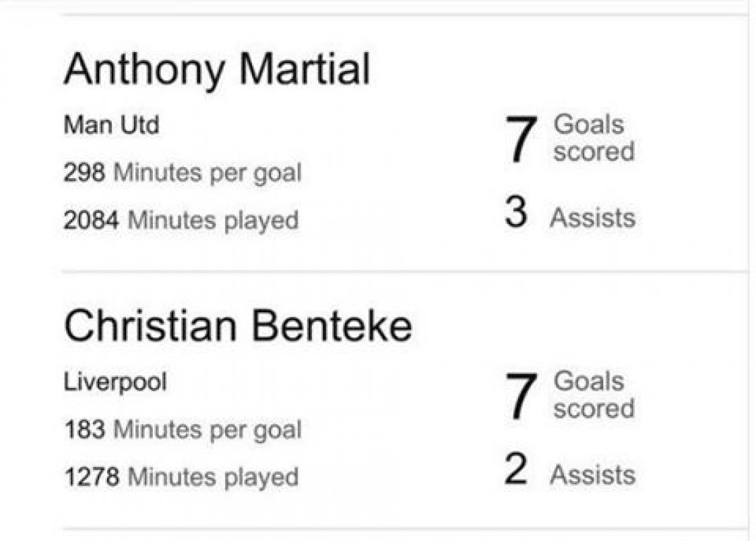Click 183 Minutes per goal stat

point(183,430)
